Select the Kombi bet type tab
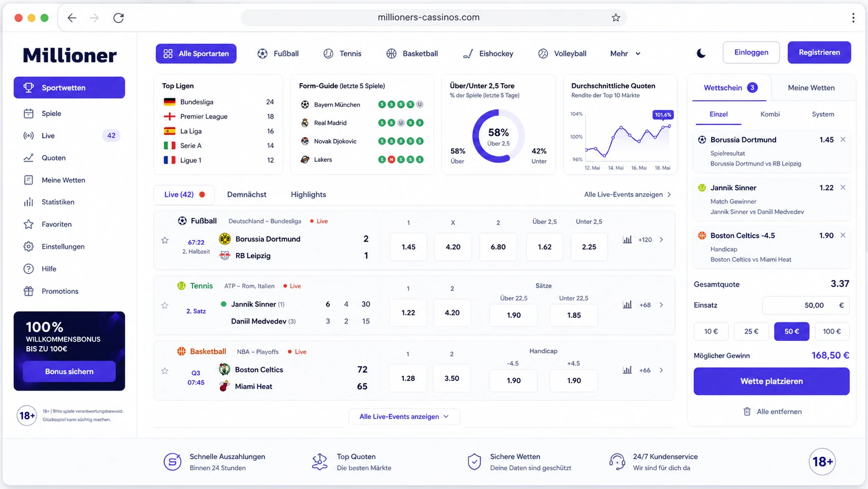The height and width of the screenshot is (489, 868). pos(770,114)
